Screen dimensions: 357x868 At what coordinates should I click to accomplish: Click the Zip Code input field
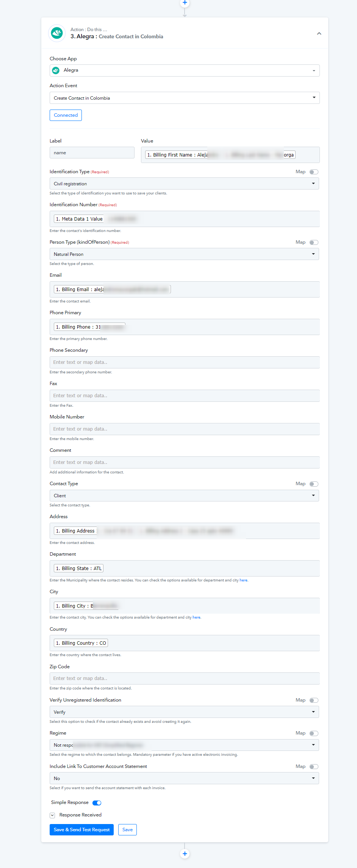tap(185, 678)
